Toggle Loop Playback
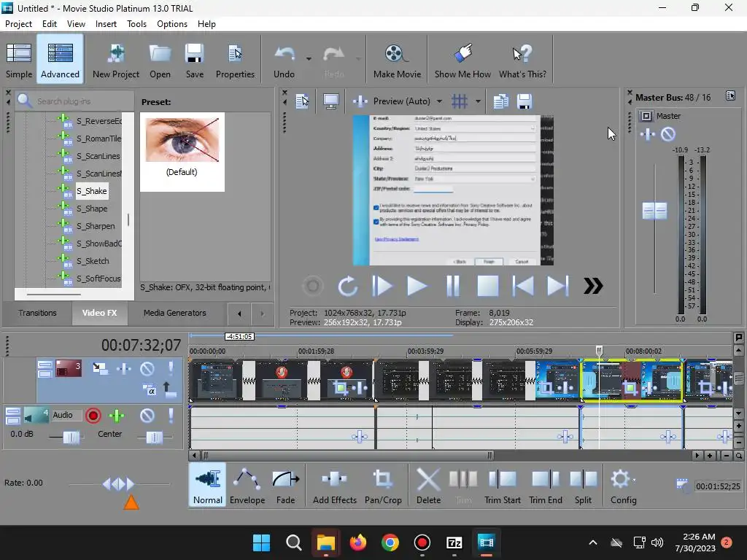This screenshot has height=560, width=747. [348, 286]
